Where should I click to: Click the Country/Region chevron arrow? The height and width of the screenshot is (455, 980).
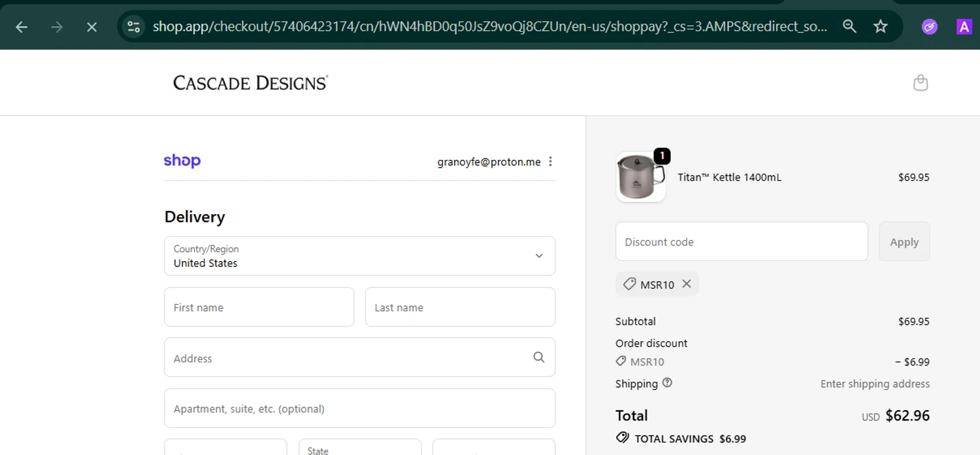click(539, 256)
